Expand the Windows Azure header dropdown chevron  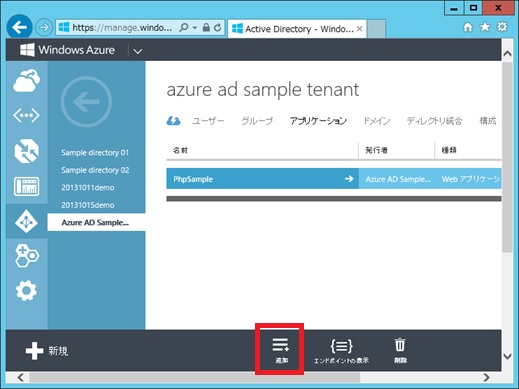138,51
